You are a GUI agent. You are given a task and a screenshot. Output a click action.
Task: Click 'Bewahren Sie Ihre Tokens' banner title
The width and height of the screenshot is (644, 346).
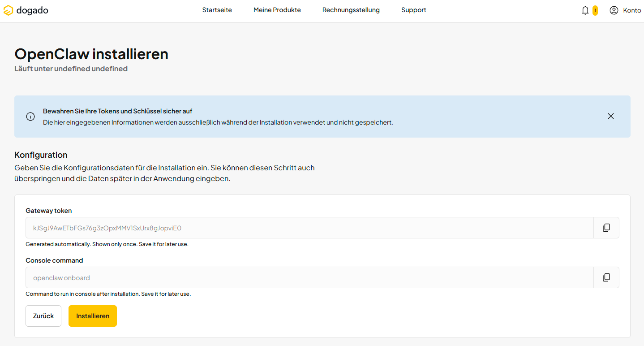pos(118,111)
